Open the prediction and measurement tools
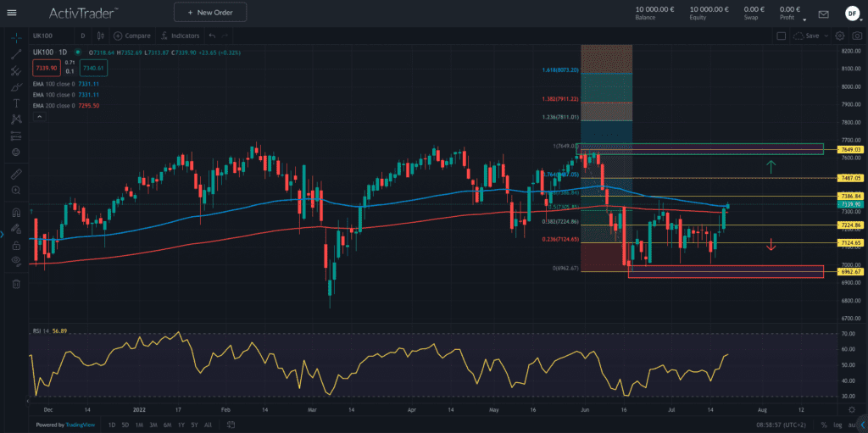Image resolution: width=868 pixels, height=433 pixels. point(16,136)
